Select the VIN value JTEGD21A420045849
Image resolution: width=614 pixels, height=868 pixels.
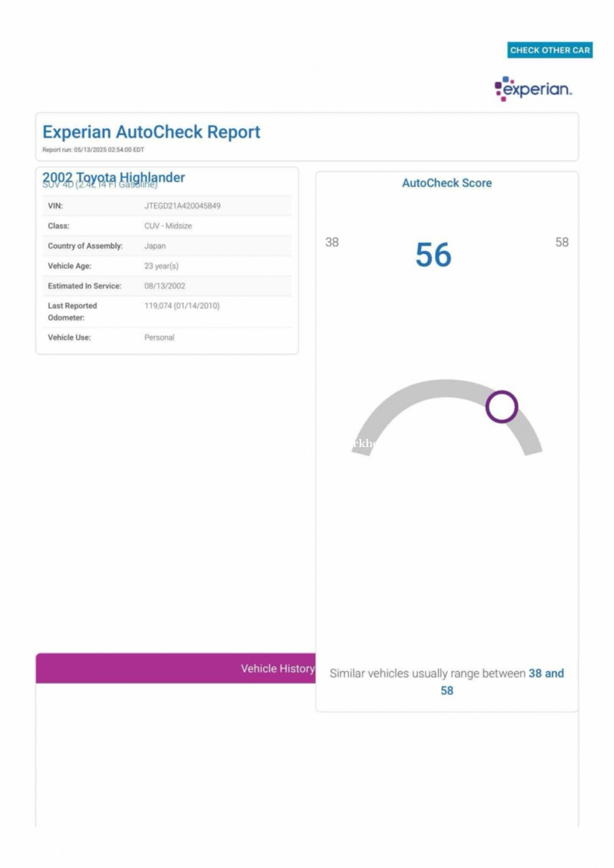tap(182, 206)
